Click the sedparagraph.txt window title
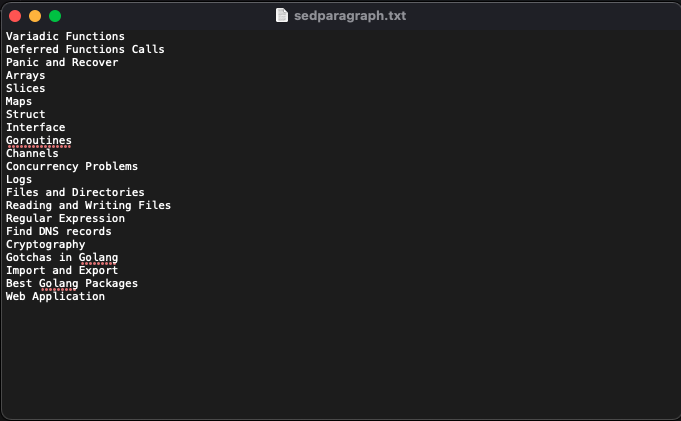The width and height of the screenshot is (681, 421). point(350,16)
